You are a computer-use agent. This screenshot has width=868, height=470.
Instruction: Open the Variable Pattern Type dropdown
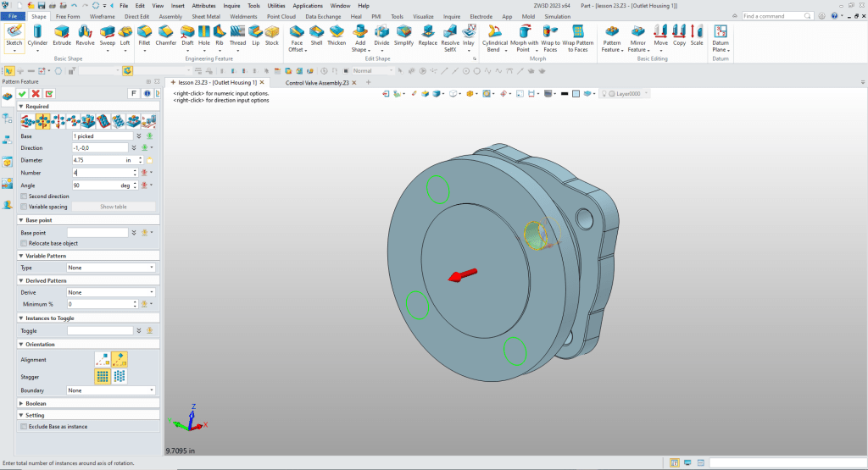pos(112,267)
